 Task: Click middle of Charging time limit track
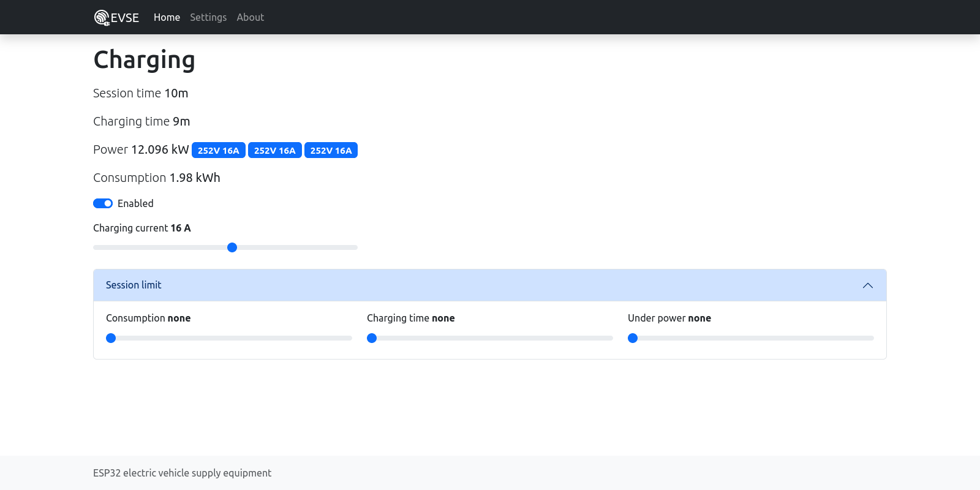click(490, 338)
